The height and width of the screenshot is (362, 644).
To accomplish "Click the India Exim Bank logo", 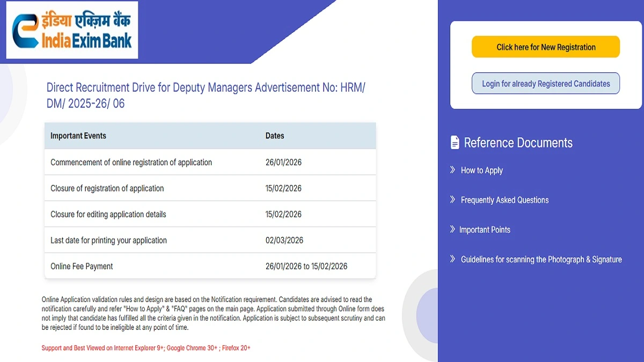I will point(71,30).
